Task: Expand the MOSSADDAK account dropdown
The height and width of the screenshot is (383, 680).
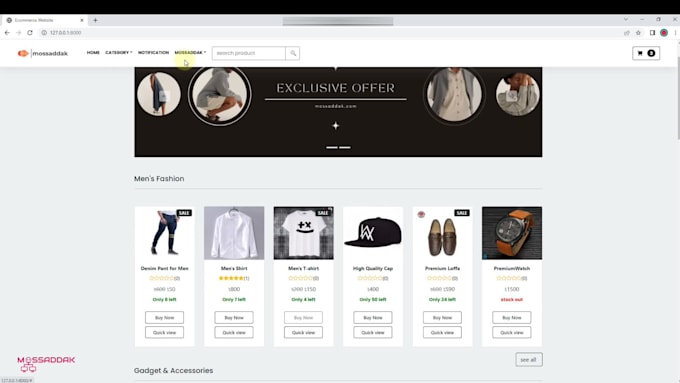Action: click(x=190, y=52)
